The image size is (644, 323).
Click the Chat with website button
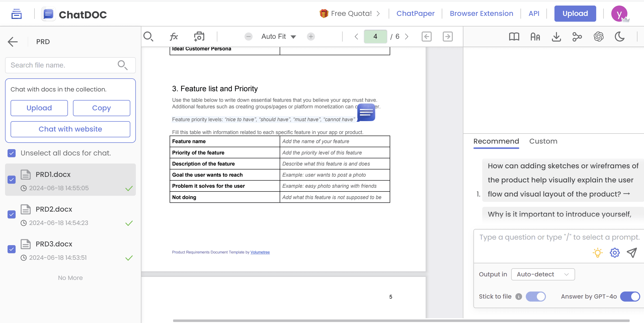pyautogui.click(x=70, y=129)
